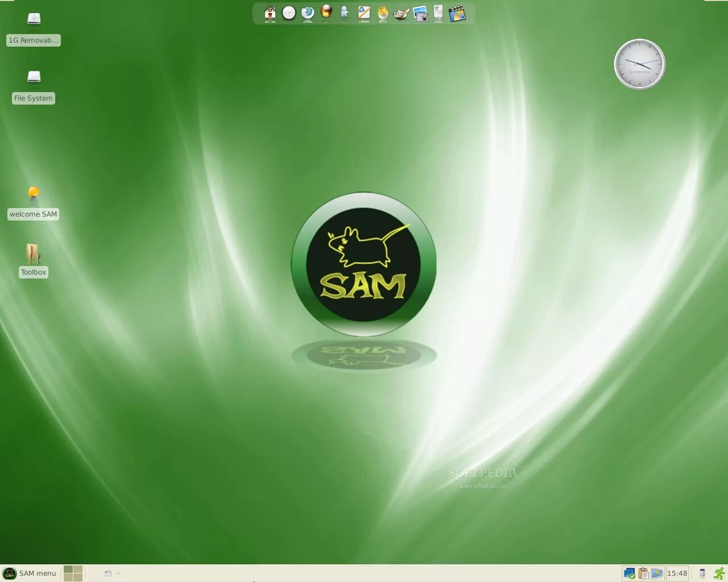Screen dimensions: 728x582
Task: Launch the blue globe web browser
Action: tap(308, 13)
